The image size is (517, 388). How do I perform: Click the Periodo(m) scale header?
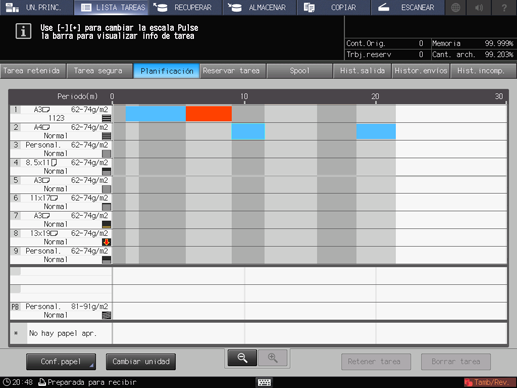pyautogui.click(x=77, y=96)
